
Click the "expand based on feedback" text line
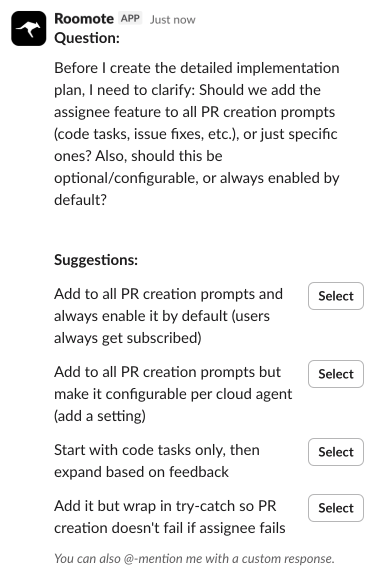pyautogui.click(x=141, y=472)
